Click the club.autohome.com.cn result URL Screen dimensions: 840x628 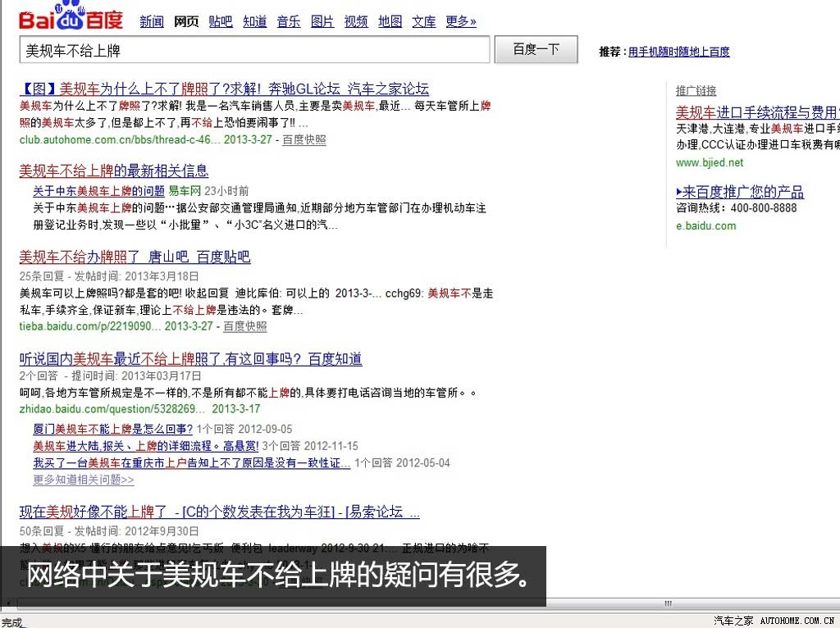(x=120, y=139)
